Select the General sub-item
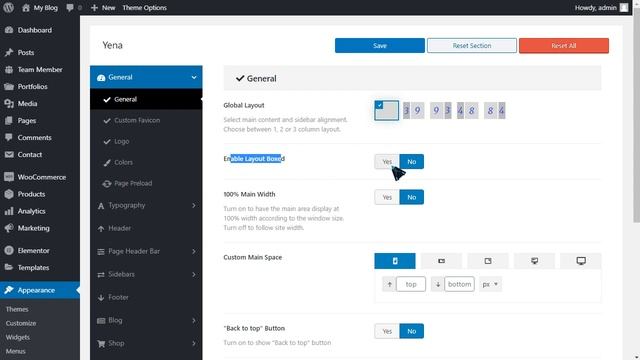Screen dimensions: 640x360 pyautogui.click(x=146, y=99)
